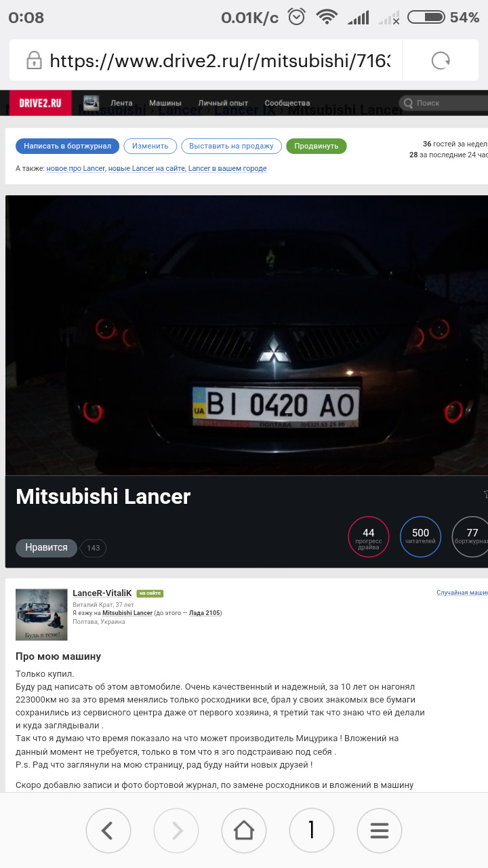Tap the Виталий Крат, 37 лет text
Screen dimensions: 488x868
coord(104,604)
